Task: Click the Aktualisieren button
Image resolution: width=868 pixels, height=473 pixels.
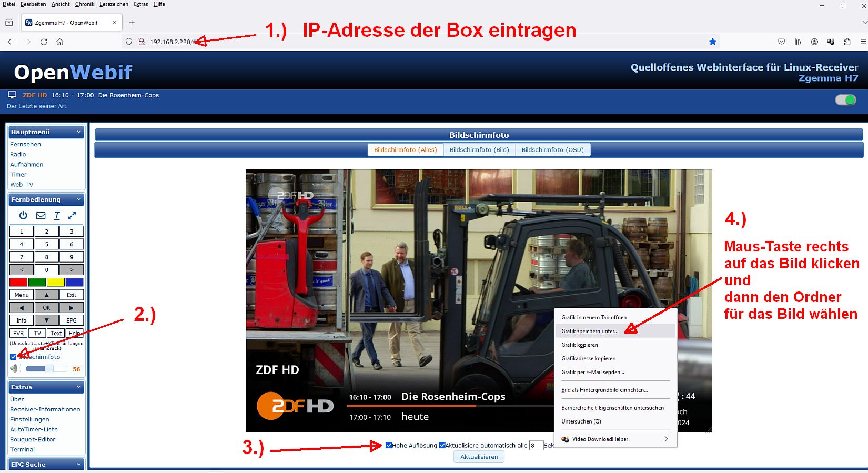Action: tap(479, 457)
